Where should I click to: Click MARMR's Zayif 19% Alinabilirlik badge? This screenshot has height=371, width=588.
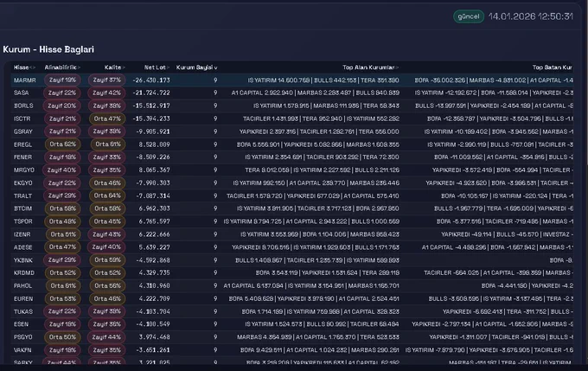pyautogui.click(x=62, y=80)
